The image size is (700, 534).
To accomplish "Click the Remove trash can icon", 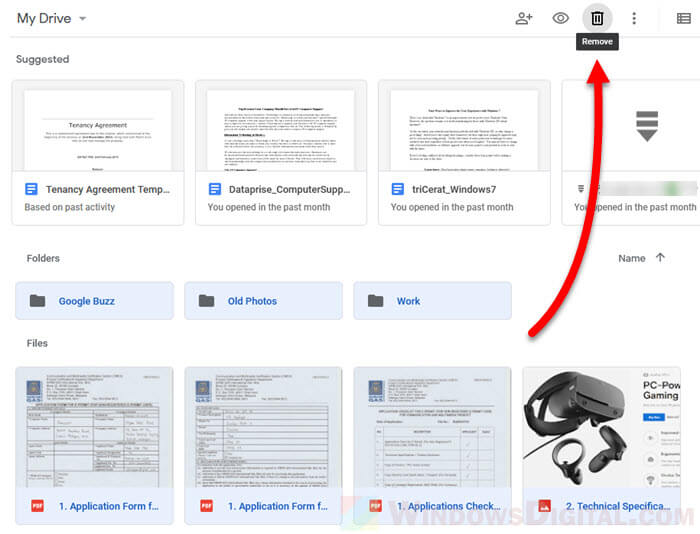I will (x=597, y=18).
